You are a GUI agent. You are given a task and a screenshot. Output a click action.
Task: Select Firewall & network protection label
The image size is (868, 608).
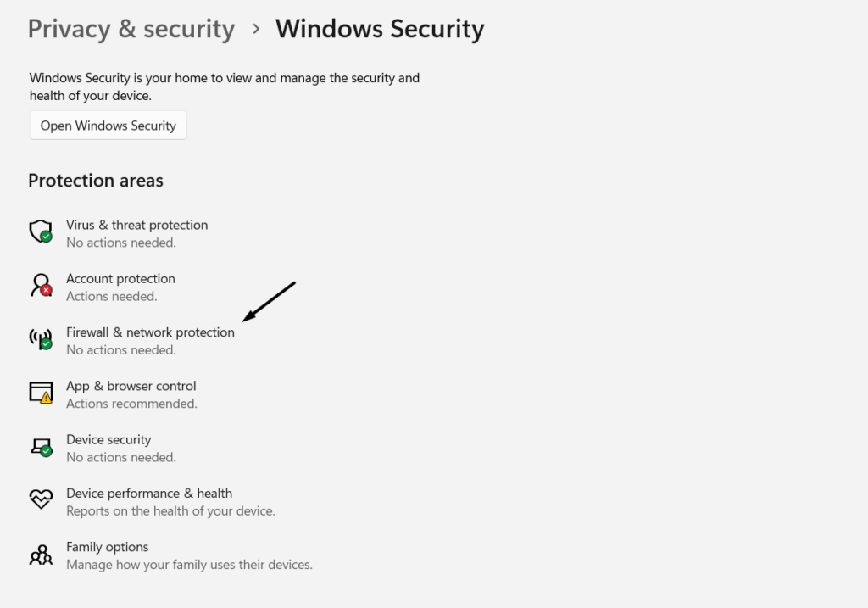150,332
